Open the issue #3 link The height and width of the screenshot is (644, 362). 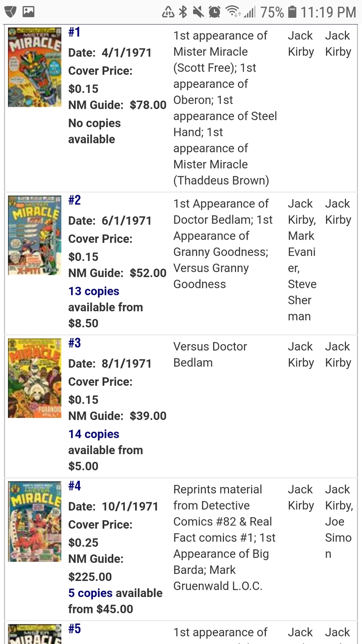click(x=74, y=343)
